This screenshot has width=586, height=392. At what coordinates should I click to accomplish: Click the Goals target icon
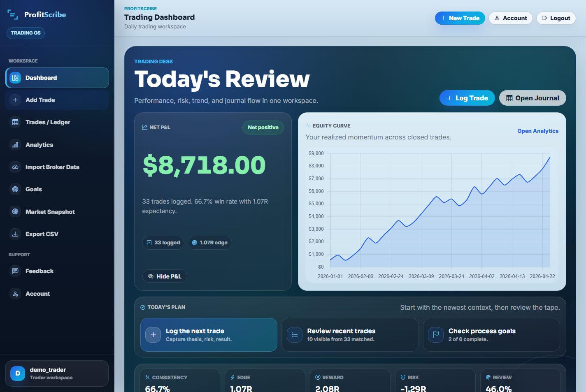tap(15, 189)
